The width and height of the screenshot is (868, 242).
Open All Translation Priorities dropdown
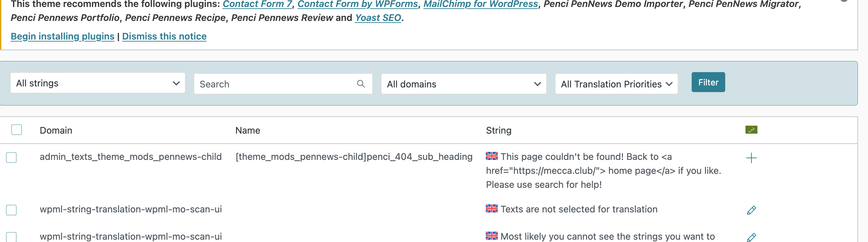[616, 84]
